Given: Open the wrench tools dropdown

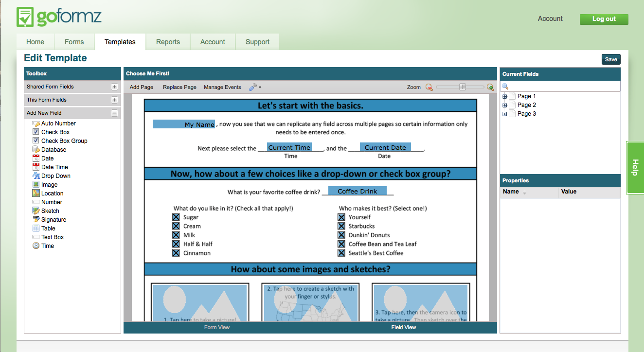Looking at the screenshot, I should [255, 87].
